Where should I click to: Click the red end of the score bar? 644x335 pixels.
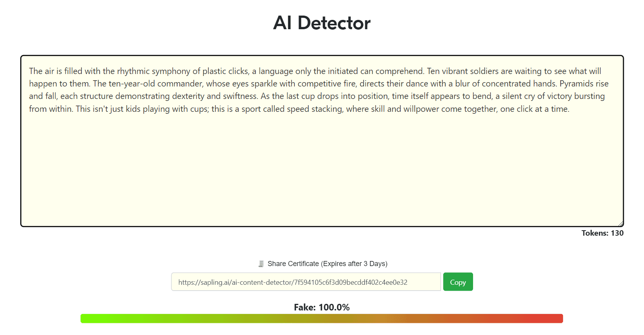(x=549, y=319)
